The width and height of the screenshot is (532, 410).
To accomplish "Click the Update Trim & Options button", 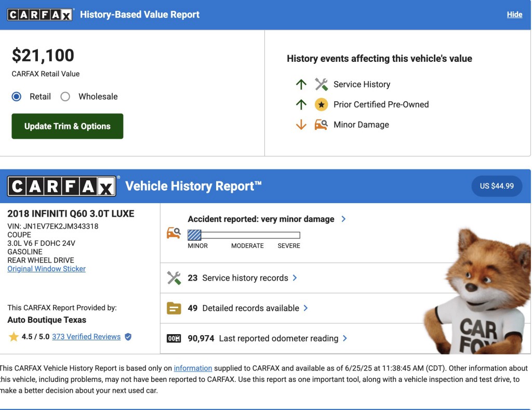I will coord(68,126).
